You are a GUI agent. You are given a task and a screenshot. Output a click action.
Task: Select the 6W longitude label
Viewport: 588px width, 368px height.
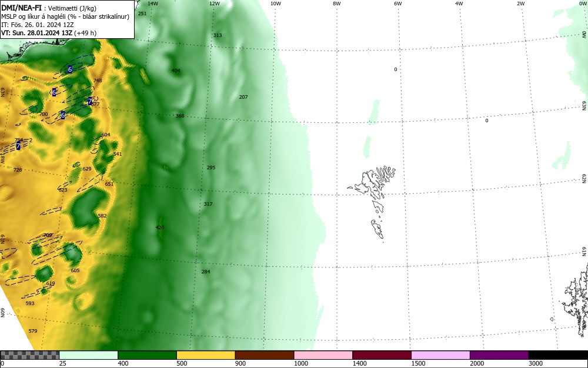coord(398,4)
